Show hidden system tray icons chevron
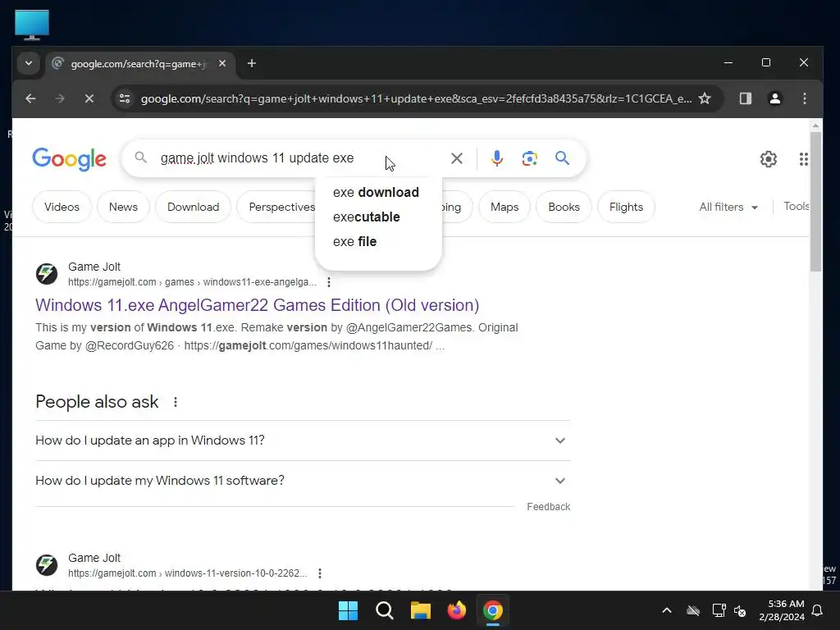The image size is (840, 630). click(667, 610)
